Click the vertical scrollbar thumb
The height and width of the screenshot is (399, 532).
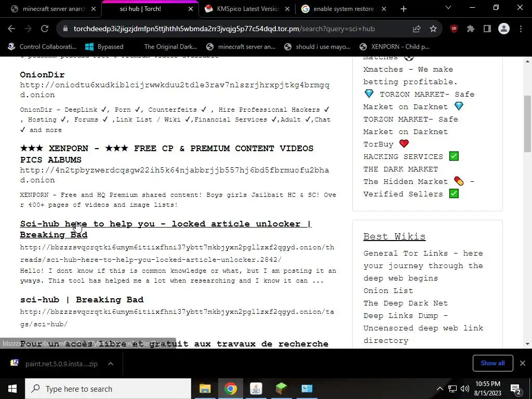point(527,124)
